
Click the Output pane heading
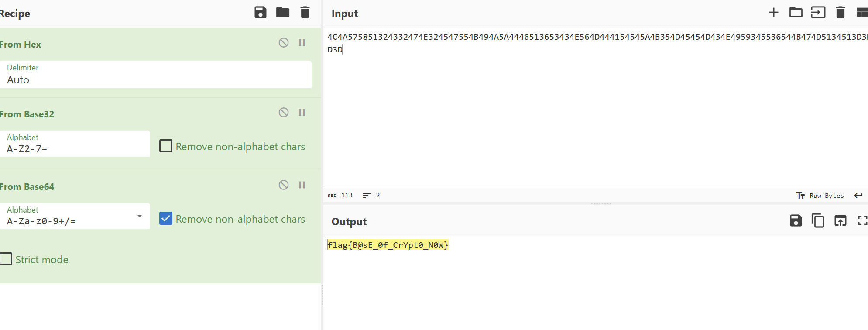click(x=349, y=222)
